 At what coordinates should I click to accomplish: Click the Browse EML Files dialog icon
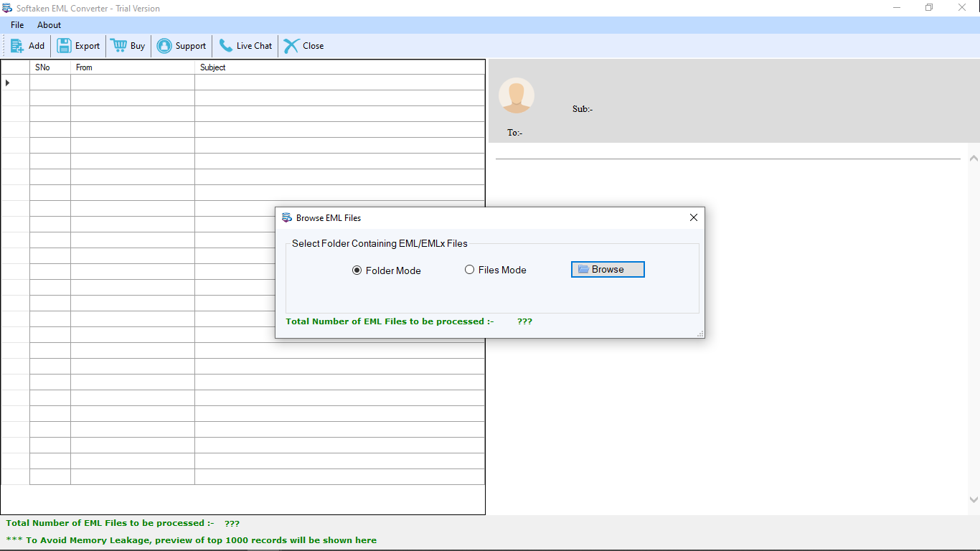click(287, 217)
